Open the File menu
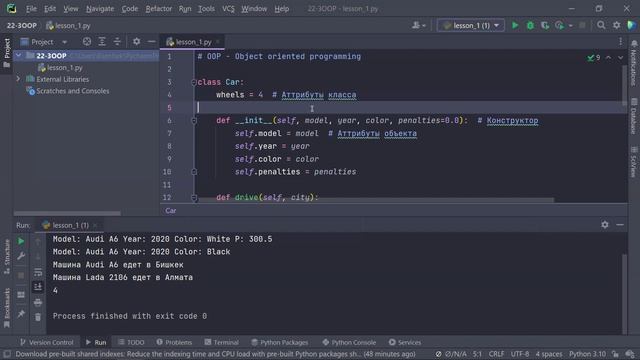 click(31, 9)
